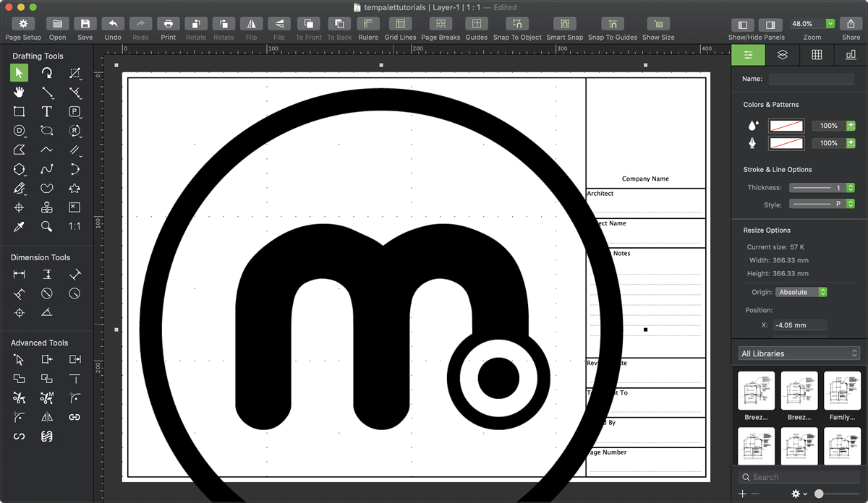868x503 pixels.
Task: Open the Dimension preset tool dropdown
Action: (20, 131)
